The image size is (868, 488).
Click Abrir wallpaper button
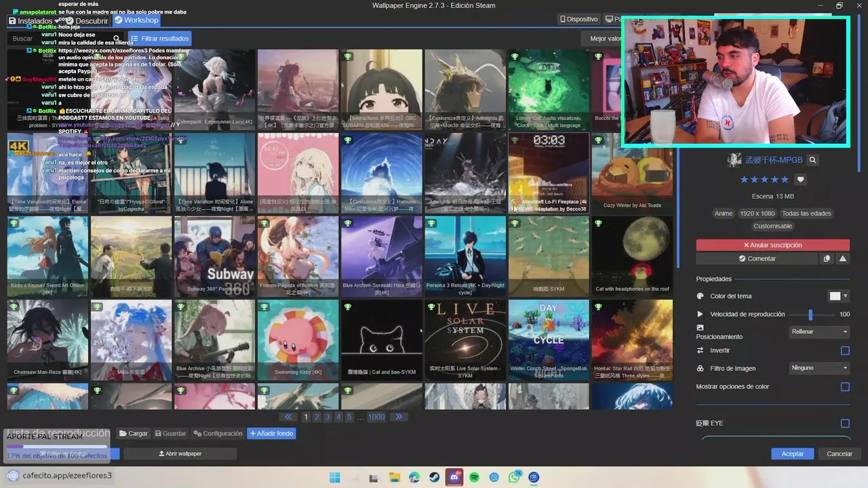(x=180, y=453)
